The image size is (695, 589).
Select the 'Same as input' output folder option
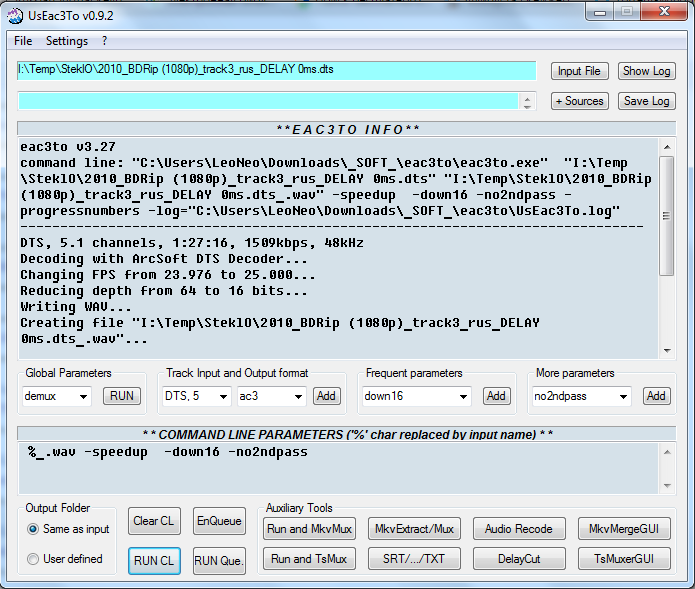[34, 528]
